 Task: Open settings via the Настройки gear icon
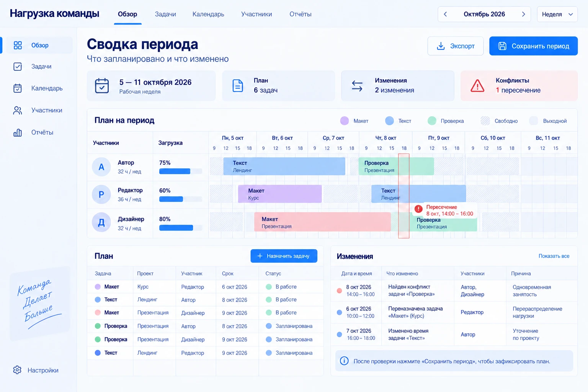pyautogui.click(x=17, y=370)
